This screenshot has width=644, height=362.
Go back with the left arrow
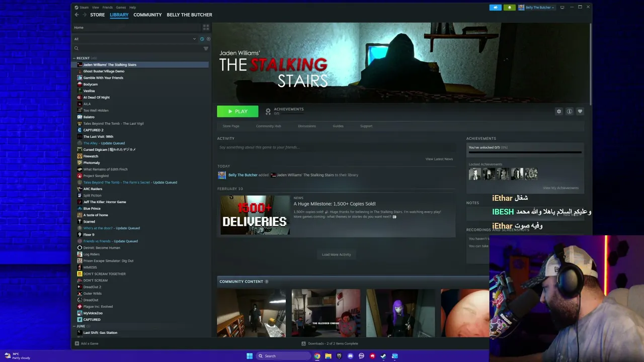[x=76, y=15]
